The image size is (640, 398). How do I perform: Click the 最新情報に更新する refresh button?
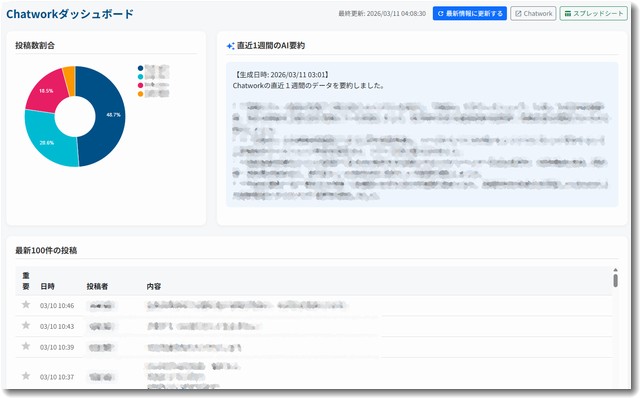point(469,13)
